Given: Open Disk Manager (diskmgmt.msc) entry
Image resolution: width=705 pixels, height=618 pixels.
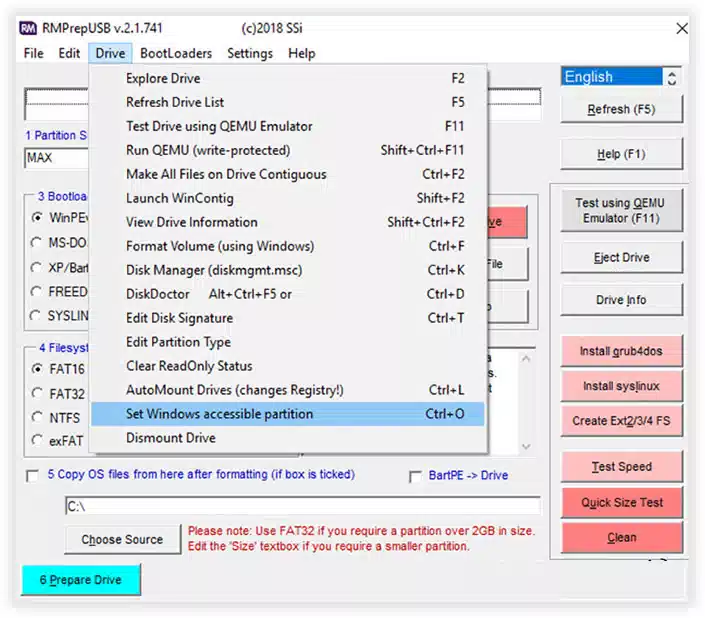Looking at the screenshot, I should 288,270.
